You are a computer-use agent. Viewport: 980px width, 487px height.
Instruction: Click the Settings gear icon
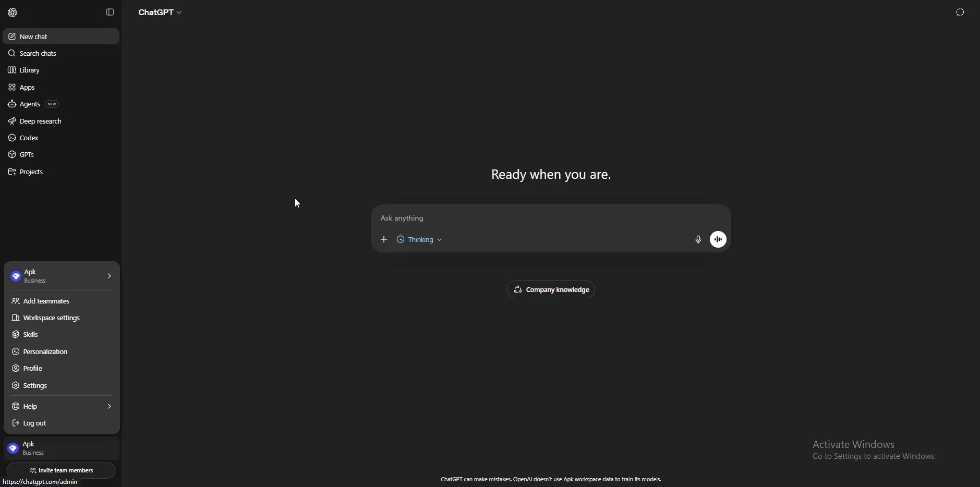[16, 385]
